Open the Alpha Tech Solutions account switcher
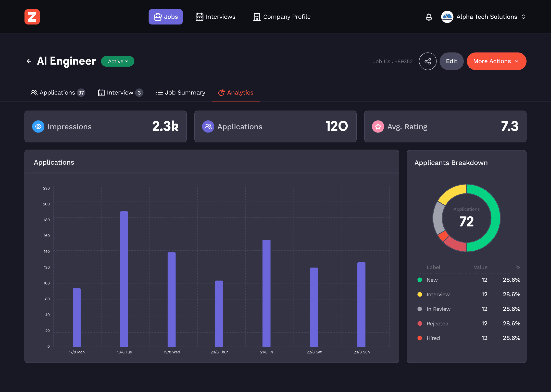 coord(523,17)
